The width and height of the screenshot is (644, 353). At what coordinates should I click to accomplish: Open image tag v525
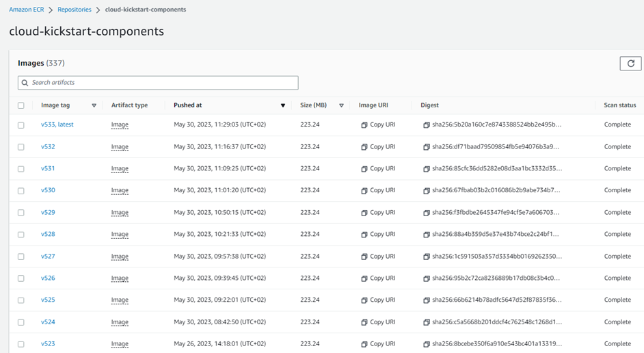pyautogui.click(x=48, y=300)
